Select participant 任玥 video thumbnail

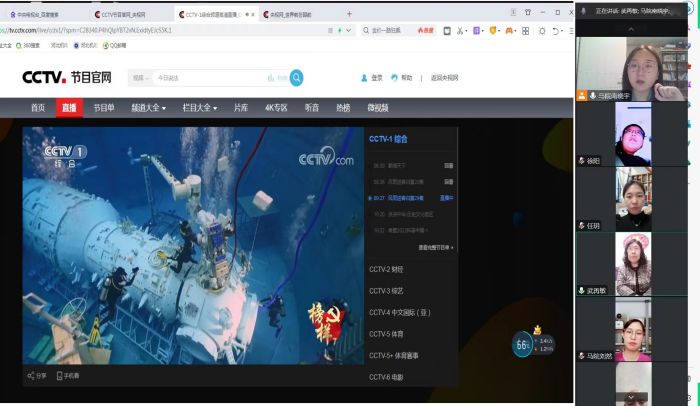(633, 199)
